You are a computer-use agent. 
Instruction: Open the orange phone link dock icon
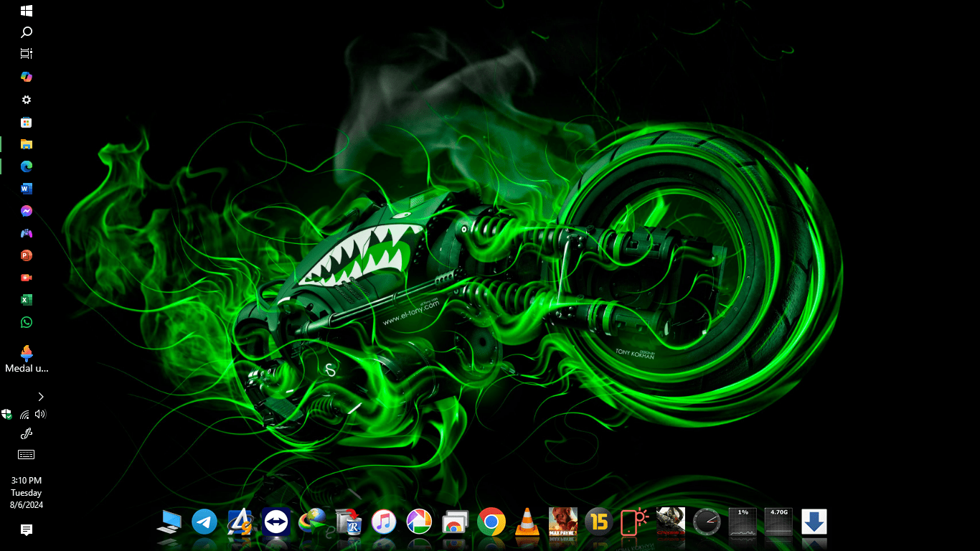634,522
